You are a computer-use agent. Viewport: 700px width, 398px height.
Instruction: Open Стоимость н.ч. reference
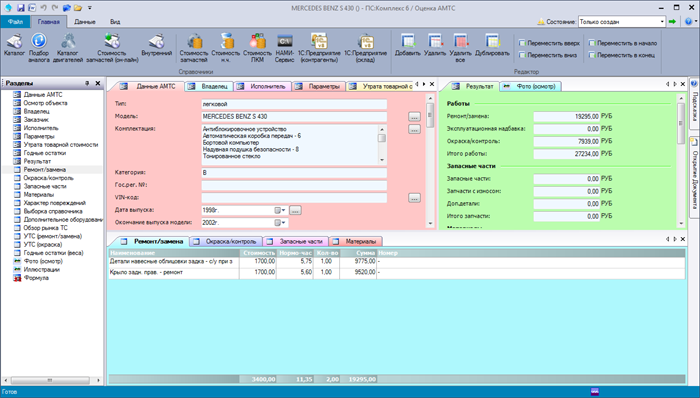point(225,47)
